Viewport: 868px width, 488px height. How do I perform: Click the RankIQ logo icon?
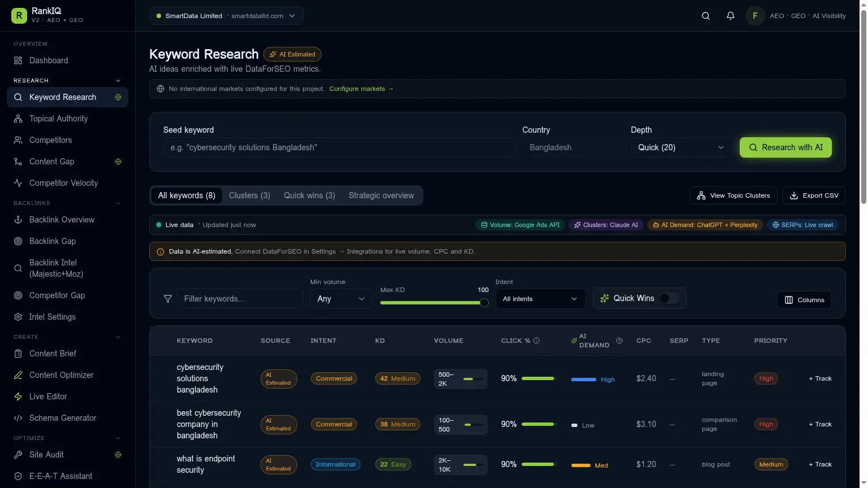coord(19,16)
